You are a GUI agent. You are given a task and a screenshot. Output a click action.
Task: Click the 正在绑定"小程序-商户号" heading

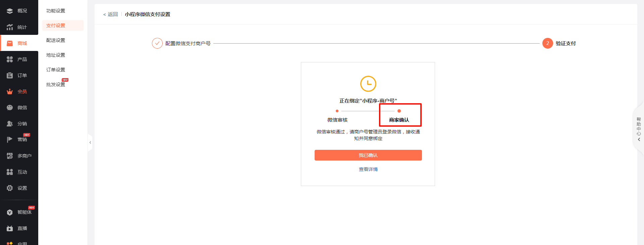point(368,101)
